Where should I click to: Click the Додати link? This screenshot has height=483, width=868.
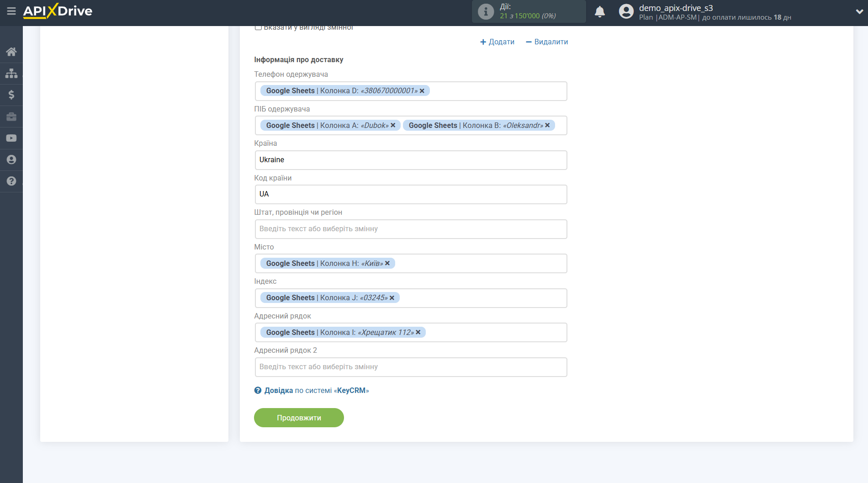[x=497, y=42]
